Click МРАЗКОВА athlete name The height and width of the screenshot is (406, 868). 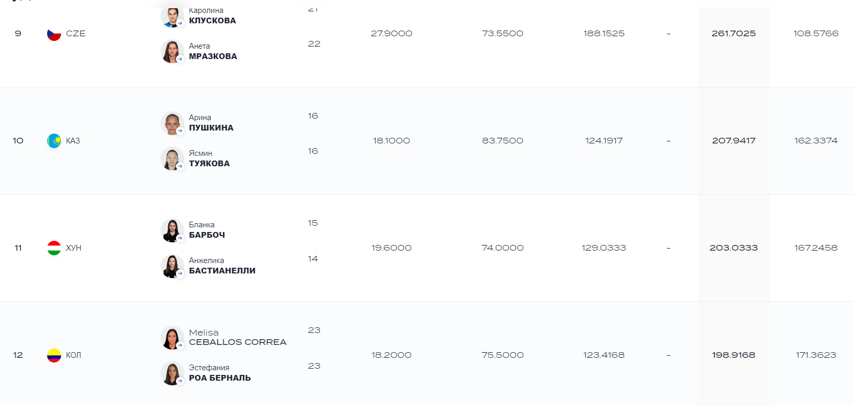point(213,56)
